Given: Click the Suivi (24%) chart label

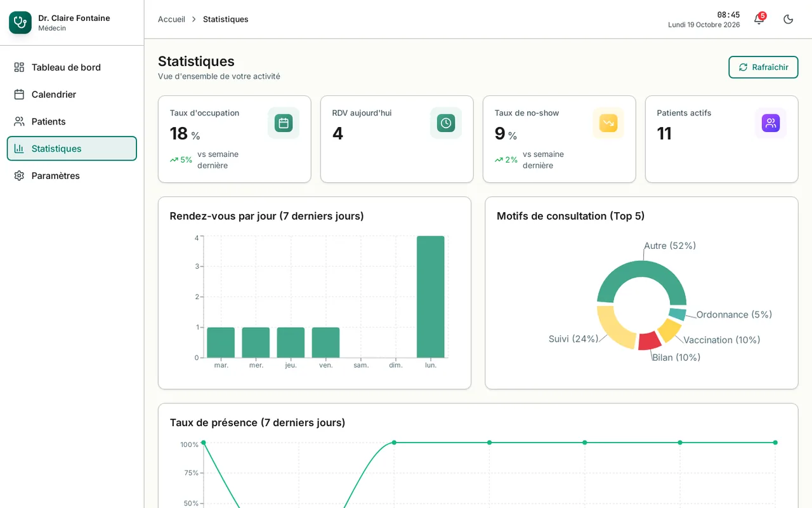Looking at the screenshot, I should click(573, 339).
